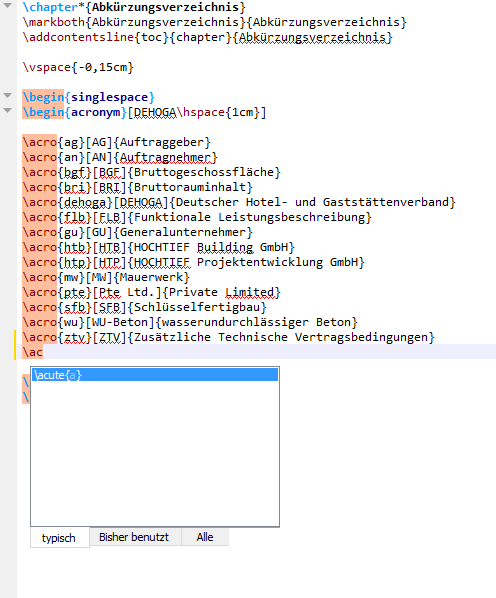
Task: Collapse the \begin{acronym} fold arrow
Action: (x=8, y=111)
